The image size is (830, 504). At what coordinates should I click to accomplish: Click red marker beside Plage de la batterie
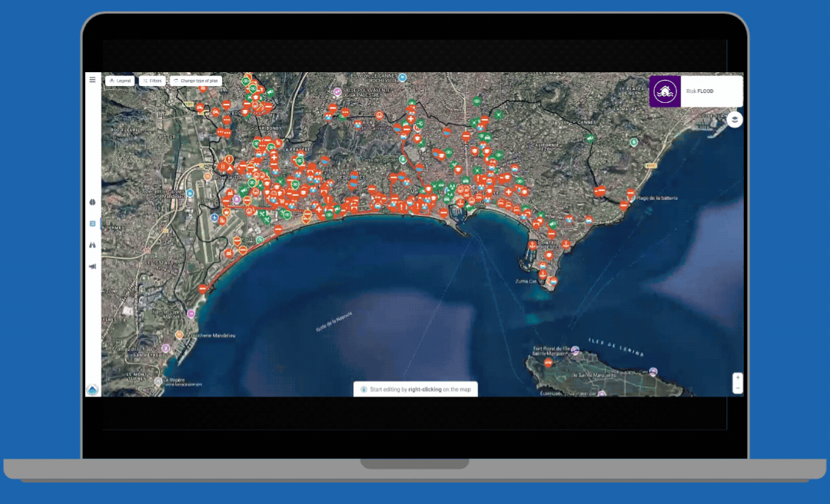[631, 194]
